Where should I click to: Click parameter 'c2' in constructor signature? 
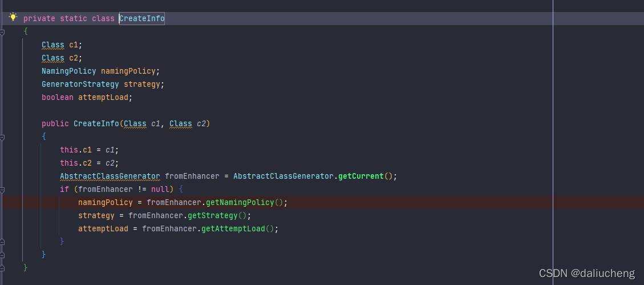click(x=201, y=124)
